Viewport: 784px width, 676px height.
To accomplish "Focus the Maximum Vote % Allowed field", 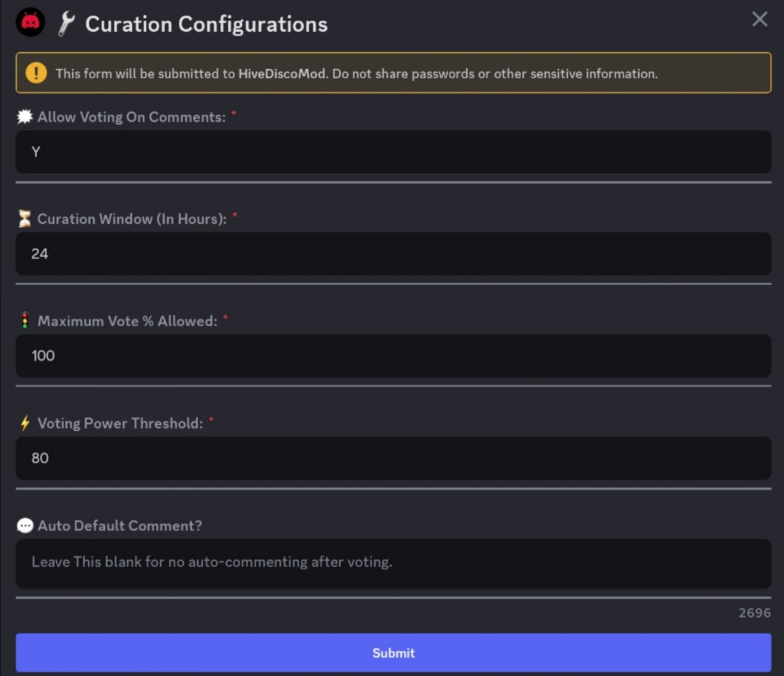I will [x=393, y=355].
